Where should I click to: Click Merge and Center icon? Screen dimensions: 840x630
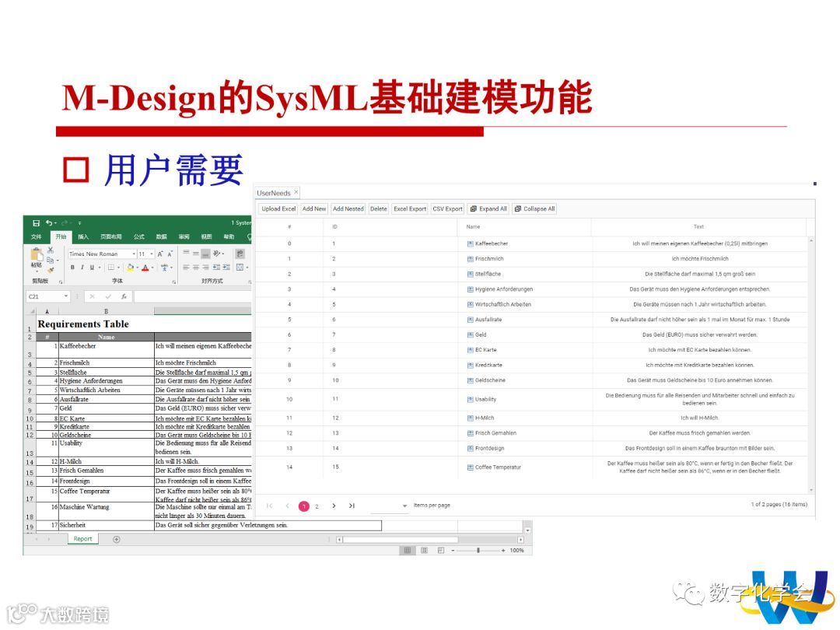click(x=240, y=268)
